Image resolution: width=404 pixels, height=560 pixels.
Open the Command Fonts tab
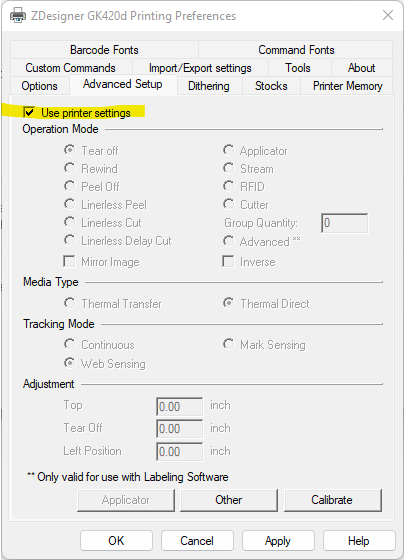296,50
